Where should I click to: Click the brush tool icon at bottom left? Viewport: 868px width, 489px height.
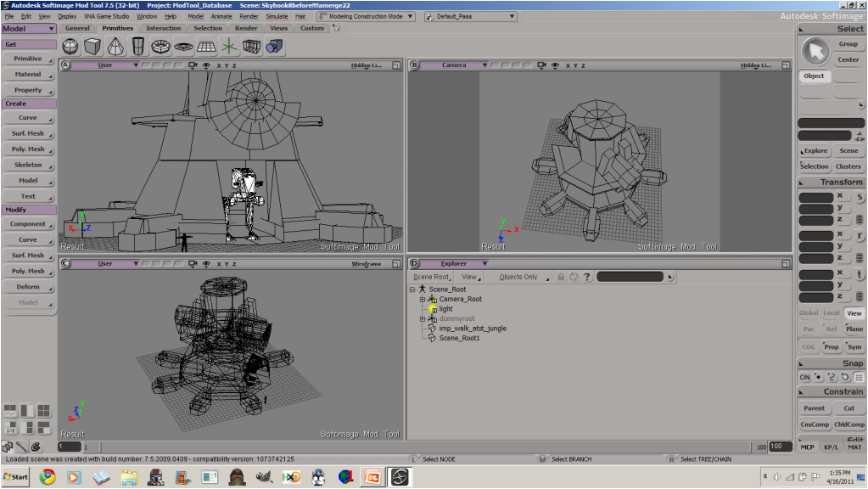tap(21, 447)
